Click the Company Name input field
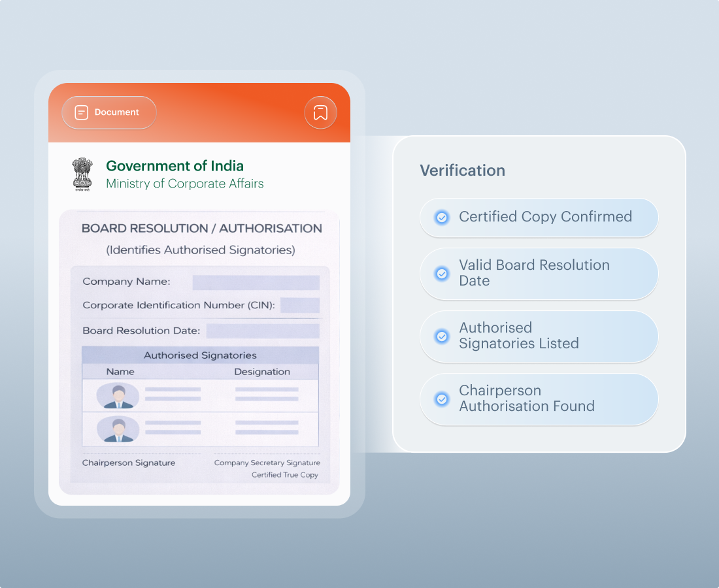Viewport: 719px width, 588px height. point(256,282)
